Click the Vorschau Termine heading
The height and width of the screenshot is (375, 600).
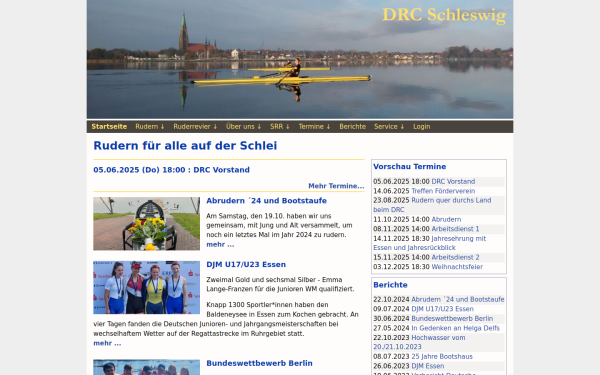pos(409,167)
